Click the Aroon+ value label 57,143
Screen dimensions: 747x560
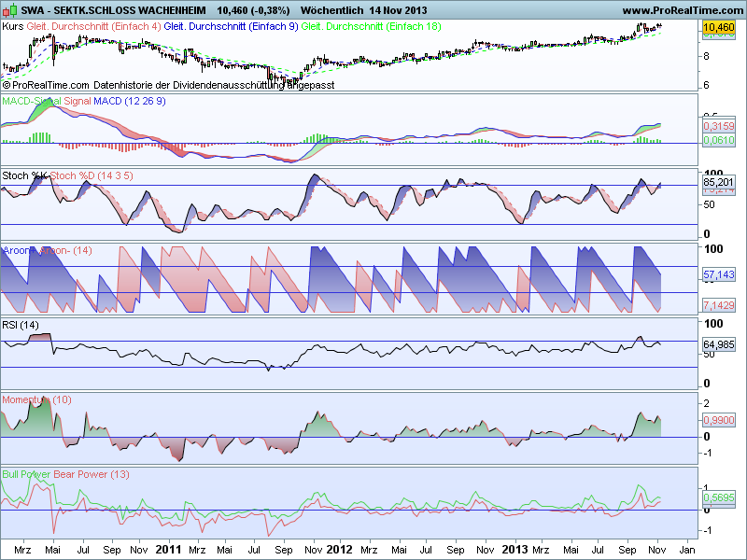coord(718,274)
